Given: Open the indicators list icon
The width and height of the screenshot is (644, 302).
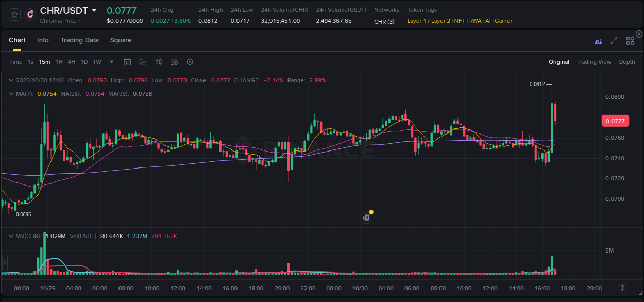Looking at the screenshot, I should point(174,62).
